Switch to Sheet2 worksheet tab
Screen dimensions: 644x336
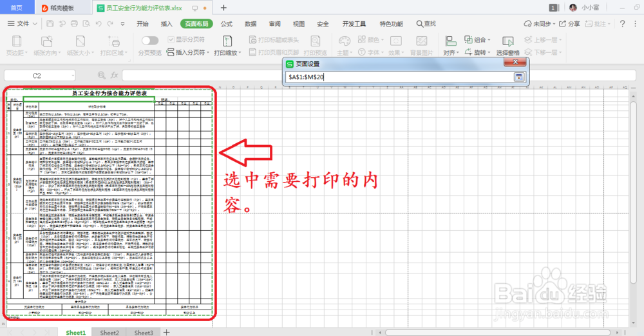click(x=109, y=332)
